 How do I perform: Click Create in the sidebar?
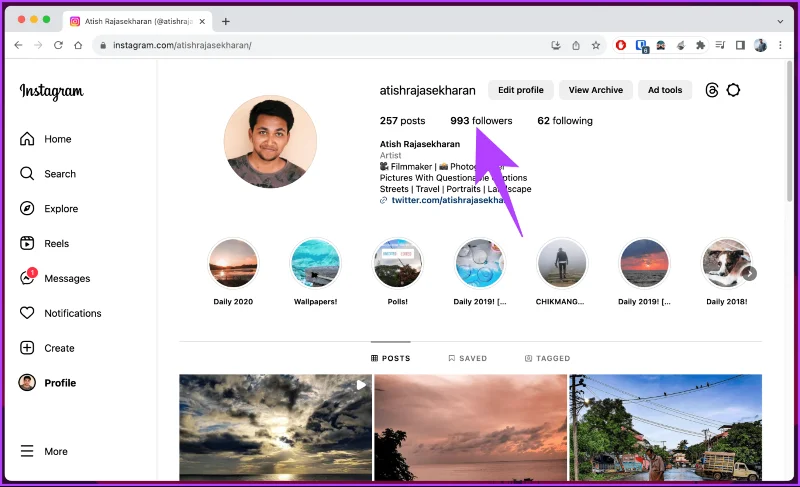point(47,348)
